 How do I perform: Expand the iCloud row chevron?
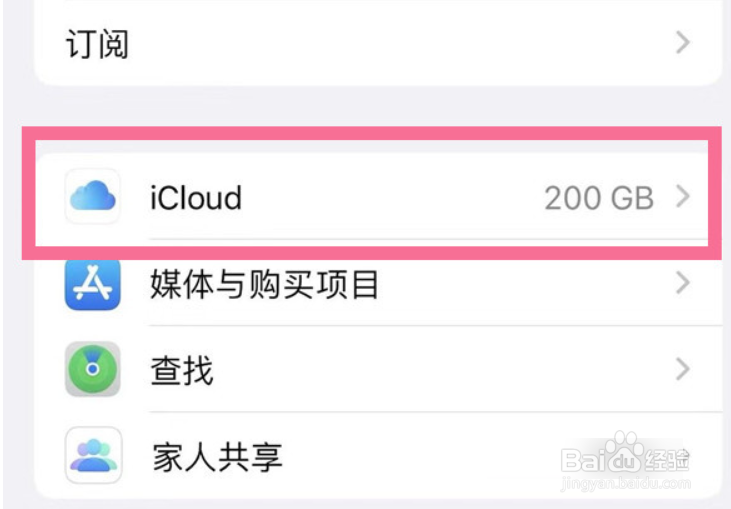click(683, 197)
